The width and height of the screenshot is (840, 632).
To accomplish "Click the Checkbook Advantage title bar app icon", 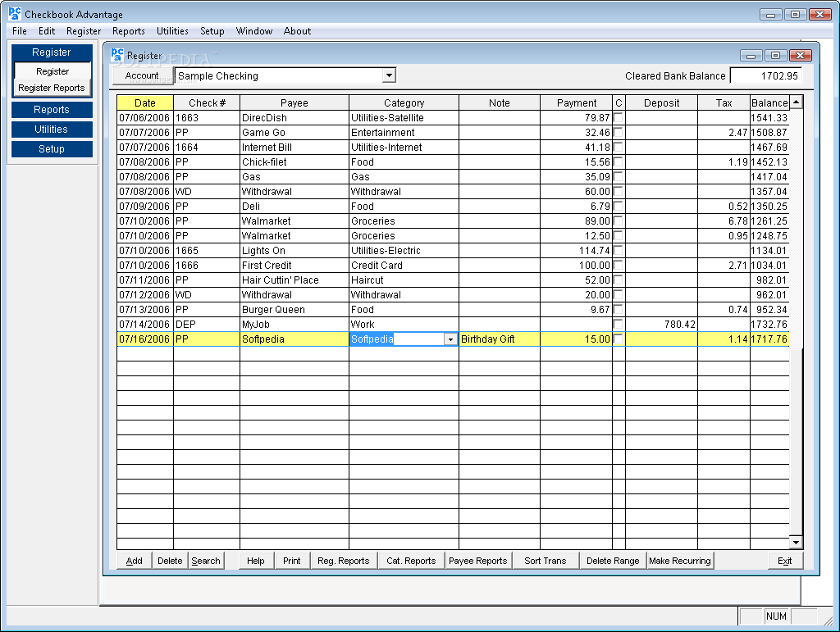I will click(15, 13).
